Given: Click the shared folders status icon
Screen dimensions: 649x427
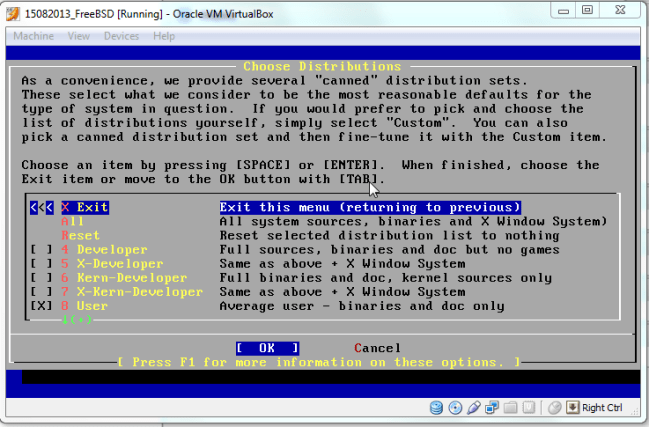Looking at the screenshot, I should 509,408.
